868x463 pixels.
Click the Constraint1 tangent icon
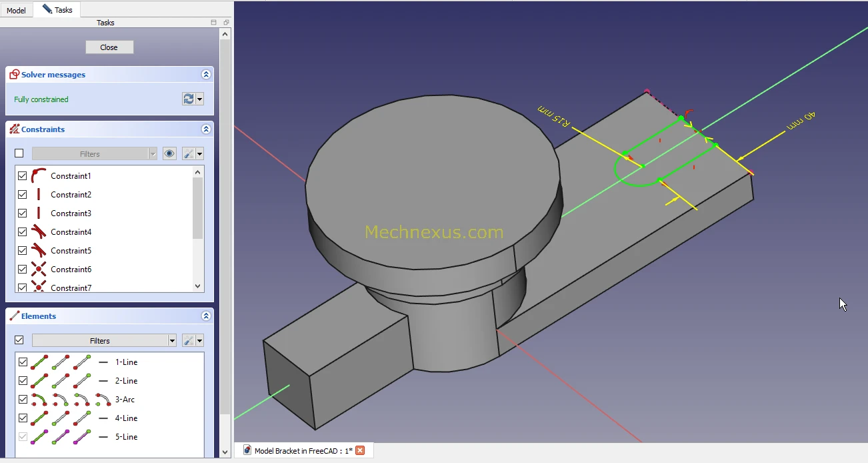tap(39, 176)
